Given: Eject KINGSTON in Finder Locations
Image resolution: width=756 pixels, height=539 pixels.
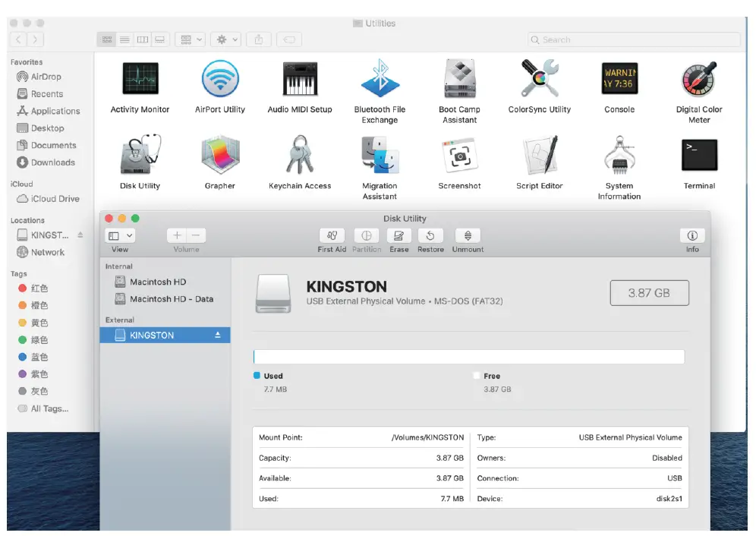Looking at the screenshot, I should [80, 235].
